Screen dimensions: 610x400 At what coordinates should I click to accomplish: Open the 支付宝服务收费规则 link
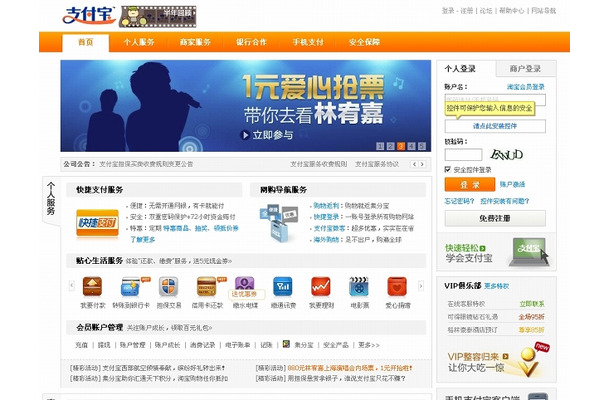point(319,164)
